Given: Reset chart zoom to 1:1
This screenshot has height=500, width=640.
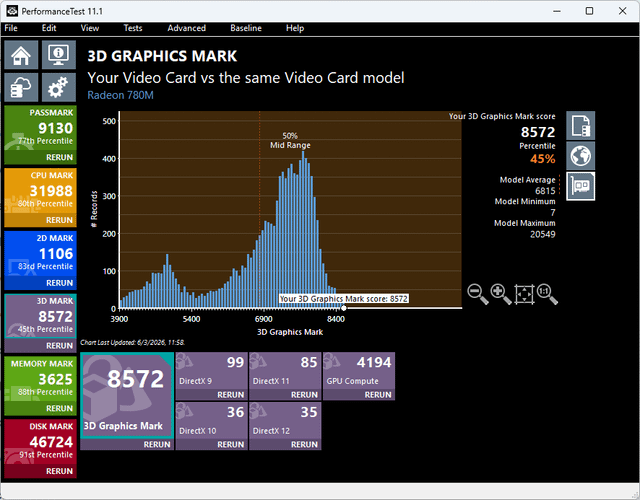Looking at the screenshot, I should pos(547,294).
